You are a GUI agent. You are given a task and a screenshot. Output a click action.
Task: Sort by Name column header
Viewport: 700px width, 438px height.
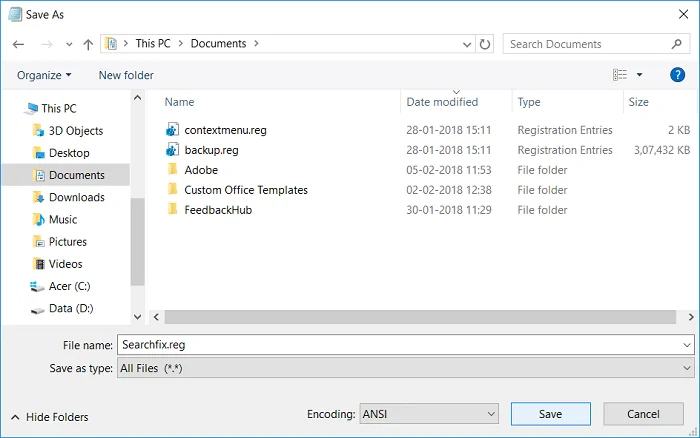coord(179,102)
